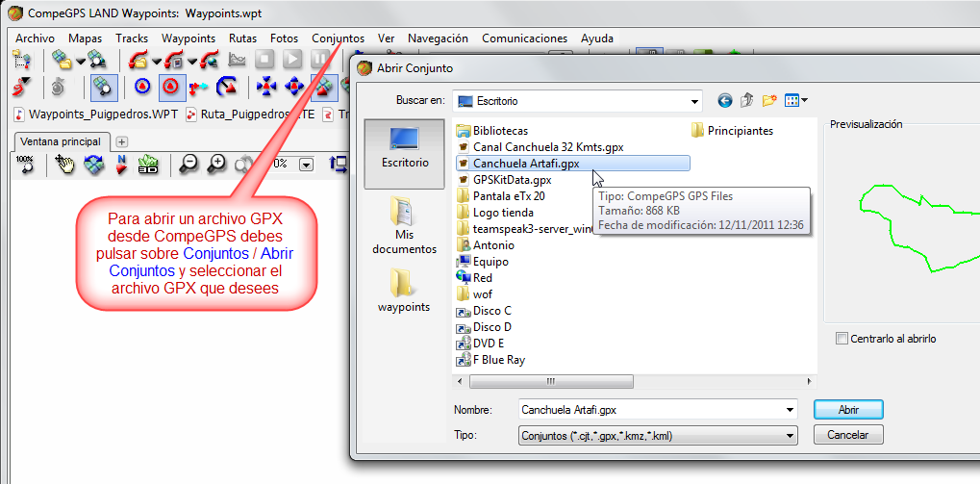Click the swap-window arrows icon in map toolbar
The height and width of the screenshot is (484, 980).
(x=339, y=164)
